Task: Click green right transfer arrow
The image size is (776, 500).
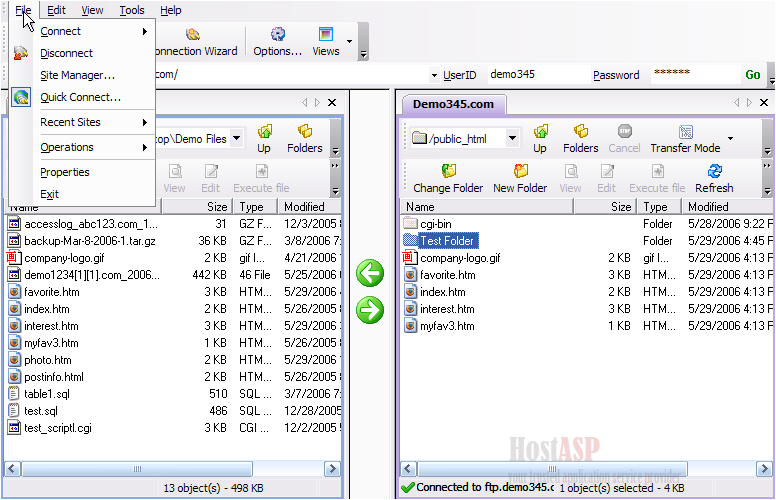Action: pos(370,310)
